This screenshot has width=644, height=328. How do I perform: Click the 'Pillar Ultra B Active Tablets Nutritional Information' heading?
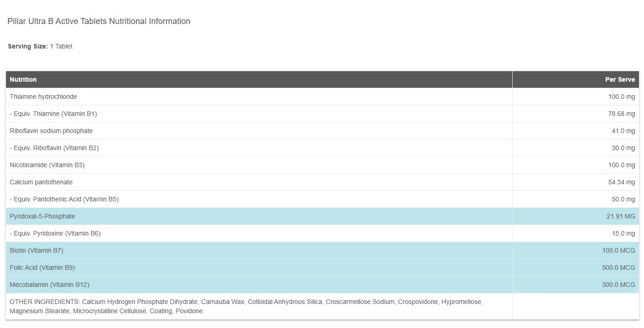99,21
